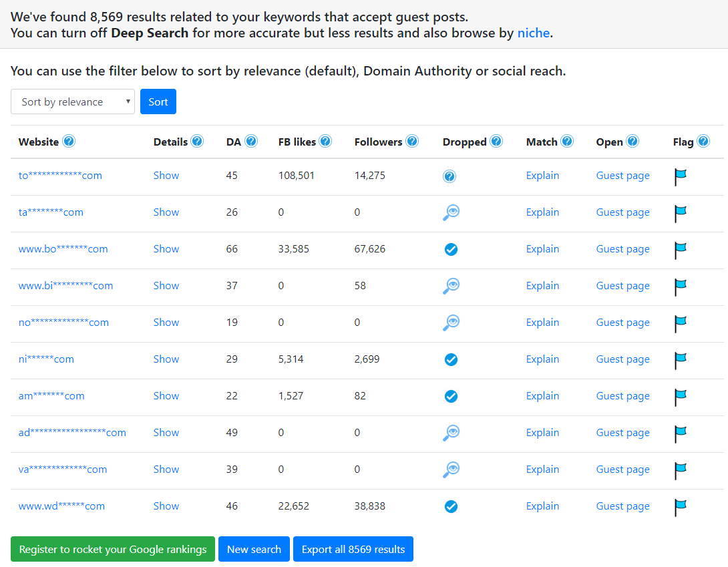Click the New search button
Image resolution: width=728 pixels, height=567 pixels.
pyautogui.click(x=254, y=550)
